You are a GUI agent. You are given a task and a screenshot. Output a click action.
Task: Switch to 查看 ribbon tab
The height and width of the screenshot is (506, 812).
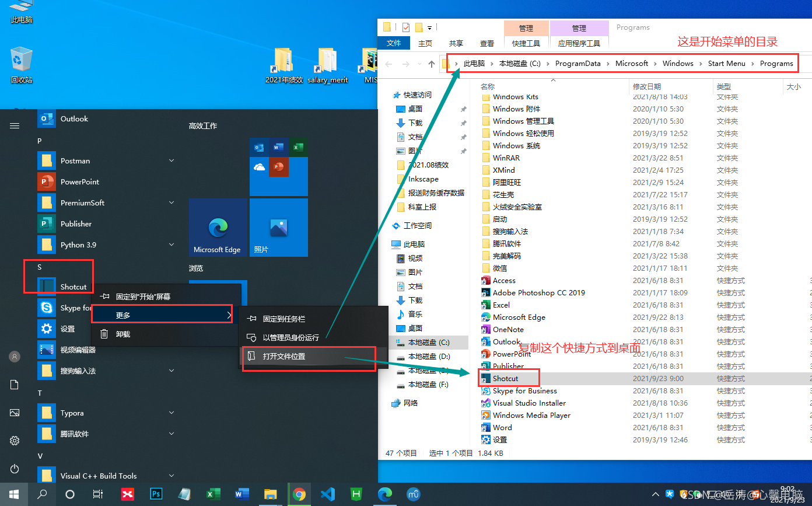[487, 43]
